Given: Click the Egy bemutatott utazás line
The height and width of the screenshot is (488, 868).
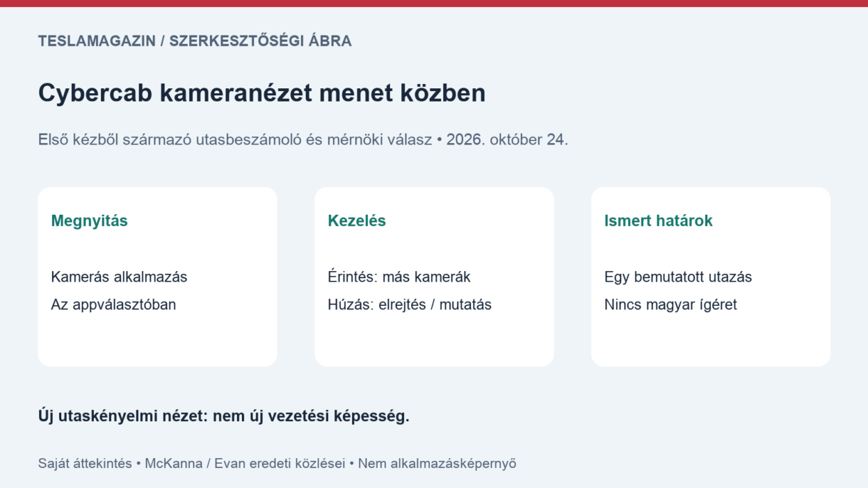Looking at the screenshot, I should pos(678,277).
